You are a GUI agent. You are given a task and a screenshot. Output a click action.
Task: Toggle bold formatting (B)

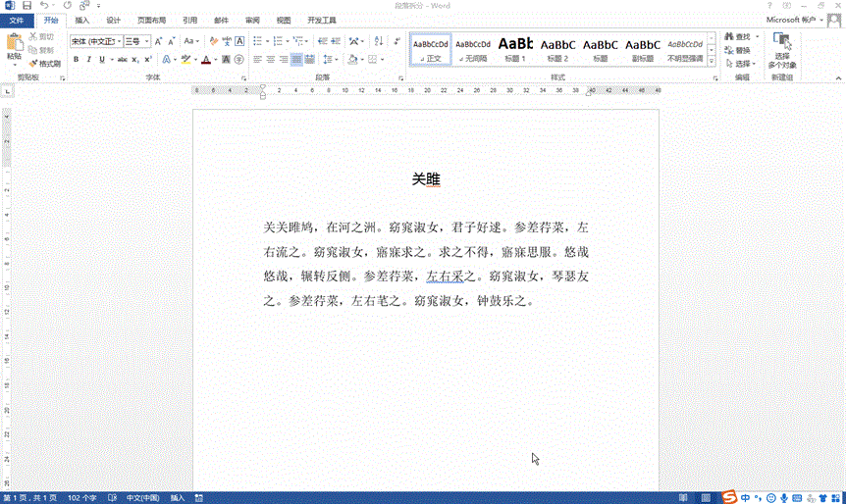(x=76, y=60)
